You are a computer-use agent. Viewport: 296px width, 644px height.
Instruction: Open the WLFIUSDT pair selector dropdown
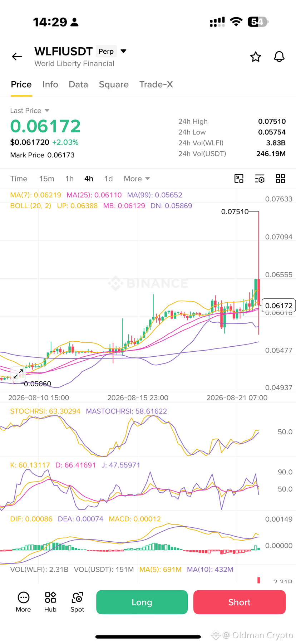pos(123,51)
